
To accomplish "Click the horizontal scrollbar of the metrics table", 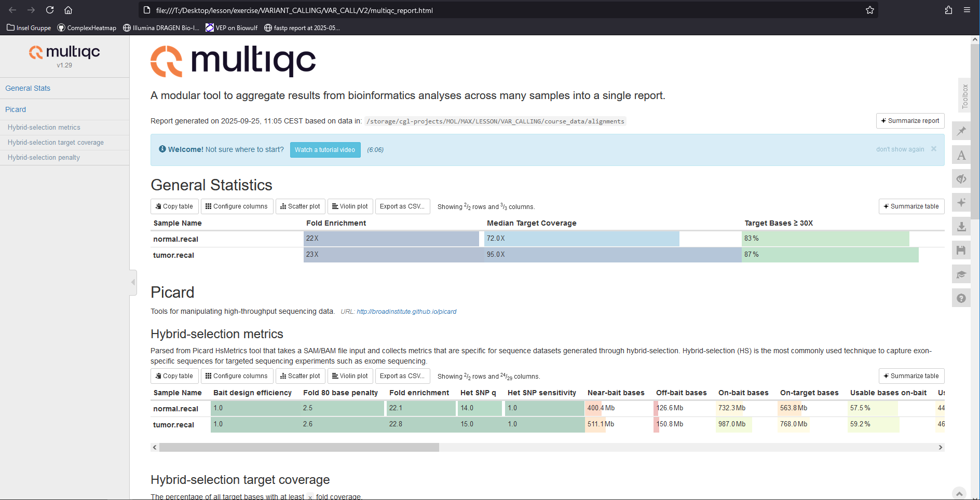I will [x=299, y=447].
